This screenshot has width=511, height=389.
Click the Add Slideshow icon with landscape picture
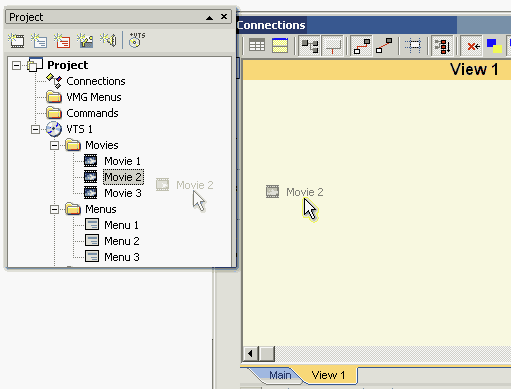point(85,40)
